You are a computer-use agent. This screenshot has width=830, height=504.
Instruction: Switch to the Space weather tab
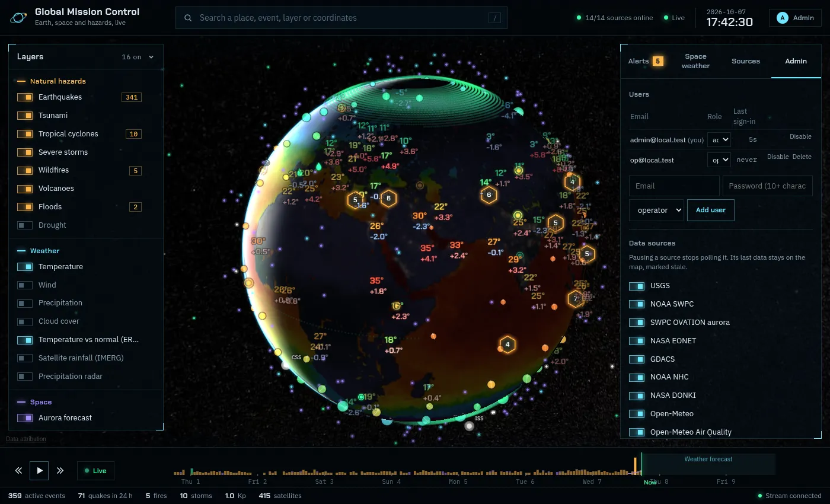pos(695,61)
